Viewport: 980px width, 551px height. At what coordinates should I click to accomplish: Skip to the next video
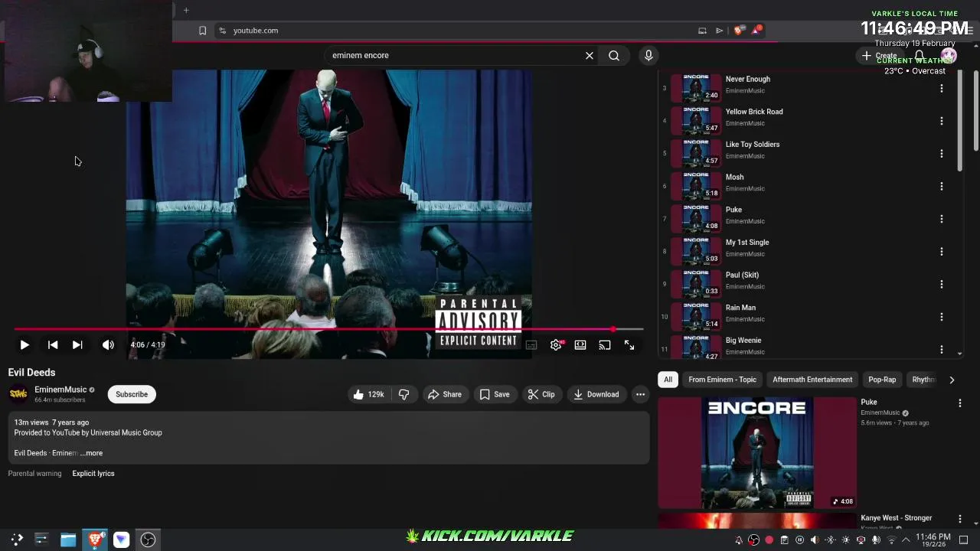click(77, 345)
